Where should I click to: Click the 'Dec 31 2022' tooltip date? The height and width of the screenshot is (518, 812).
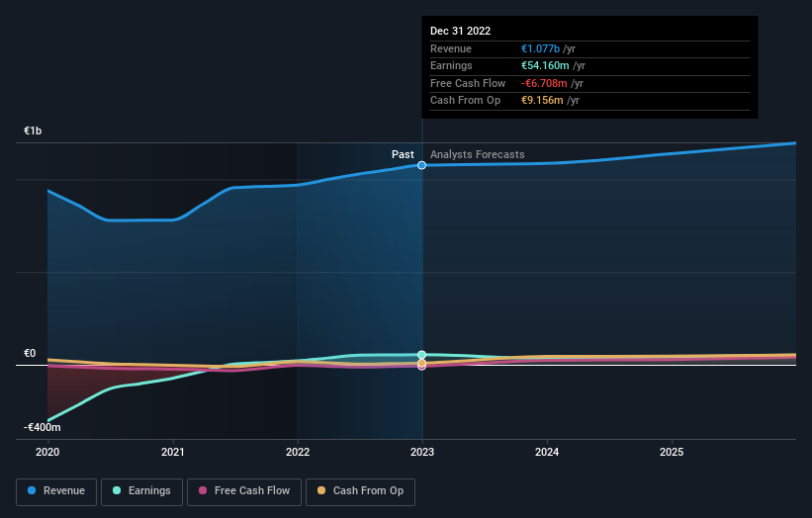coord(460,31)
